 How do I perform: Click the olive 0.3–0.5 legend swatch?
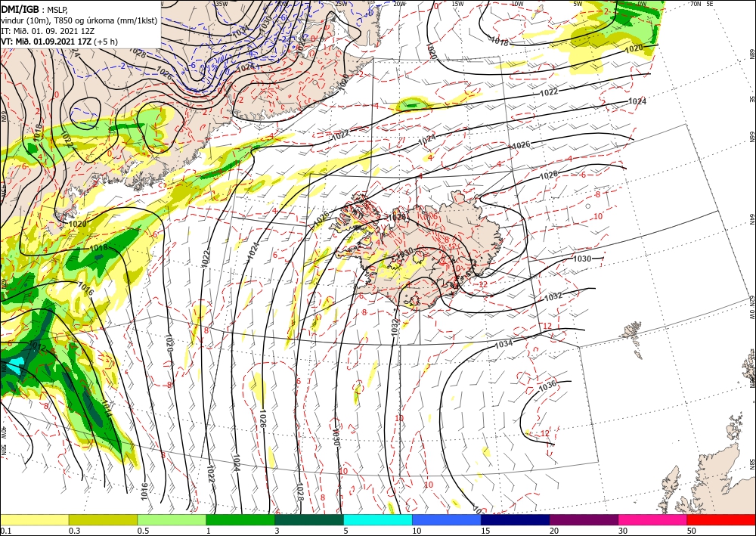point(103,519)
